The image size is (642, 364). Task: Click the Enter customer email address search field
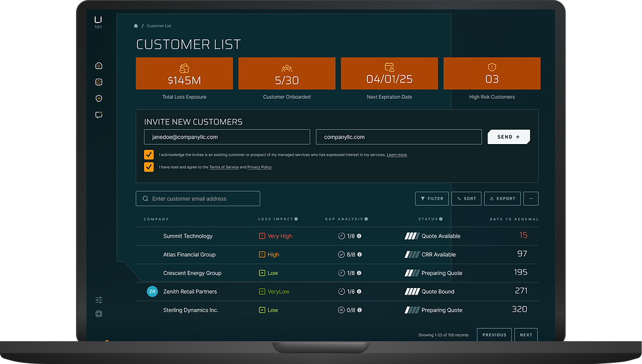(x=198, y=199)
